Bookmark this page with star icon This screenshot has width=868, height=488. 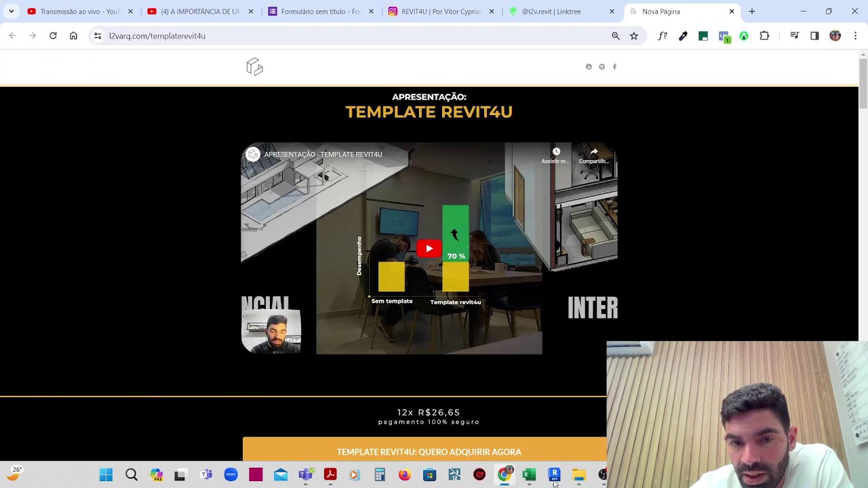pyautogui.click(x=634, y=36)
